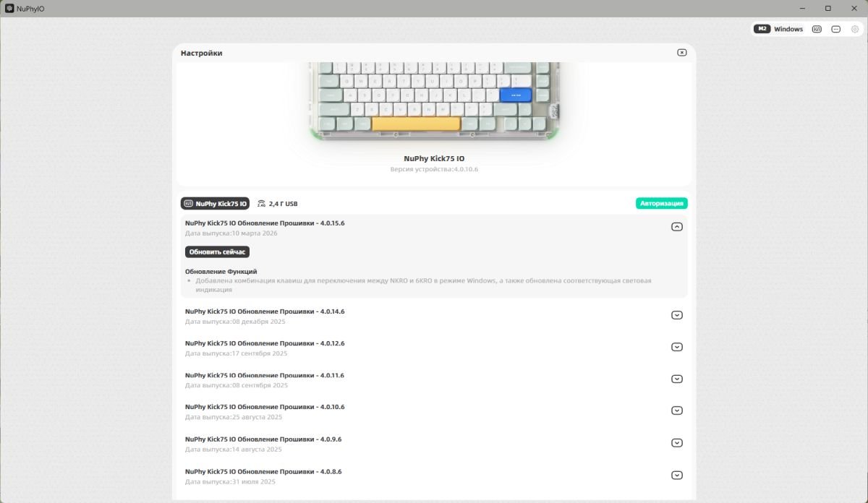Switch to the NuPhy Kick75 IO tab
Image resolution: width=868 pixels, height=503 pixels.
[x=215, y=204]
